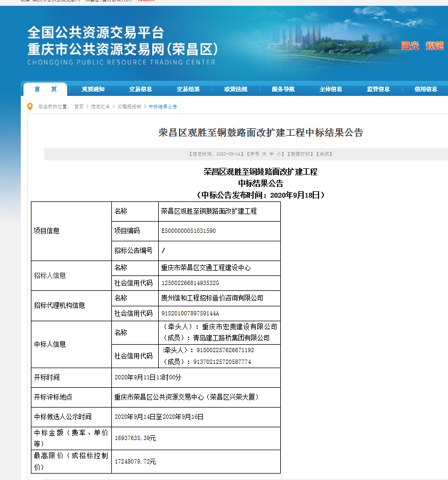Set font size to 中
The image size is (448, 480).
coord(272,154)
